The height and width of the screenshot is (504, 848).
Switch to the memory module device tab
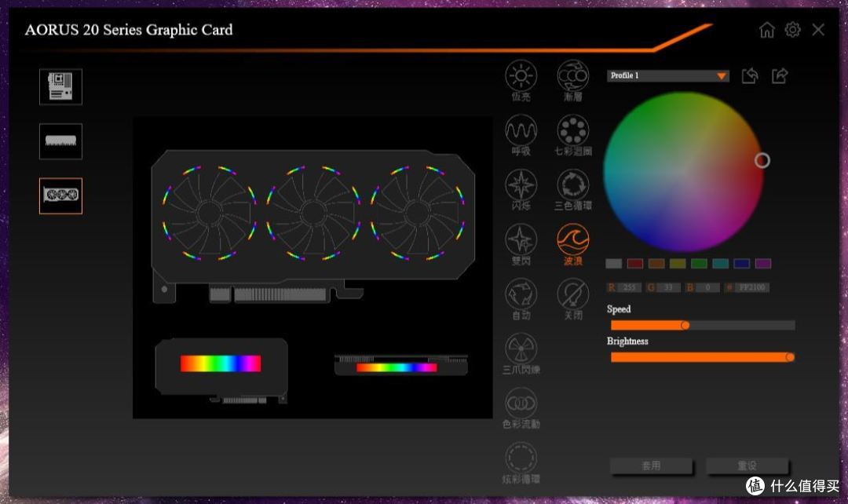click(x=60, y=141)
